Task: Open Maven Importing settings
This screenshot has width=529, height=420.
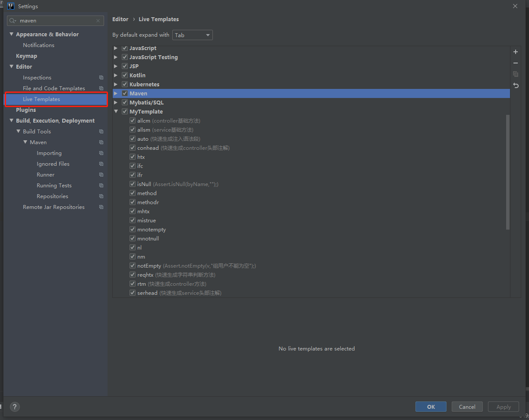Action: pyautogui.click(x=49, y=153)
